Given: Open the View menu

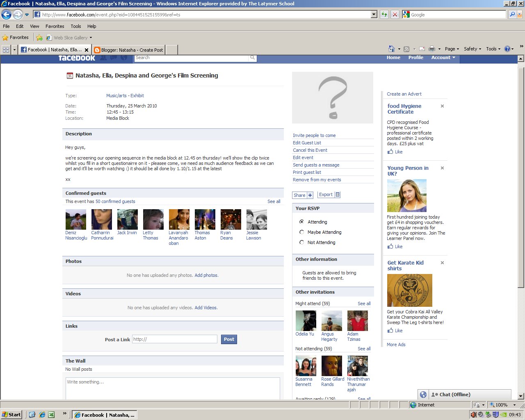Looking at the screenshot, I should point(34,26).
